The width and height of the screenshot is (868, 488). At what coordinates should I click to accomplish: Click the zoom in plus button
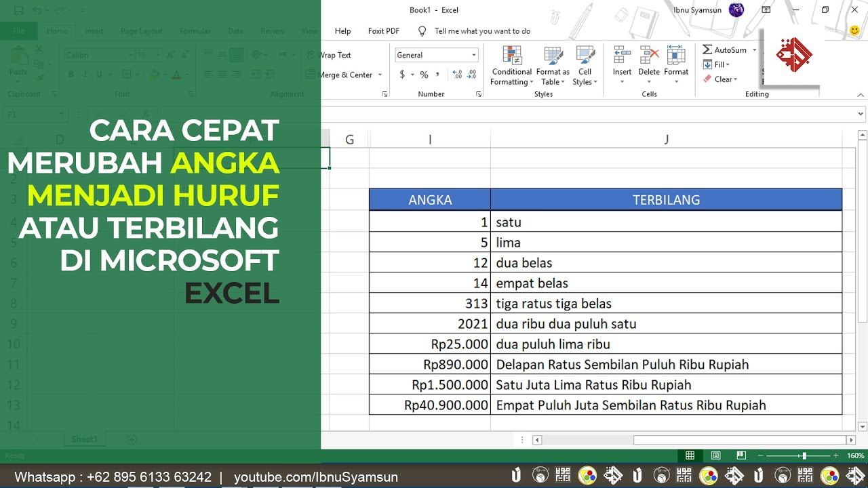[836, 455]
